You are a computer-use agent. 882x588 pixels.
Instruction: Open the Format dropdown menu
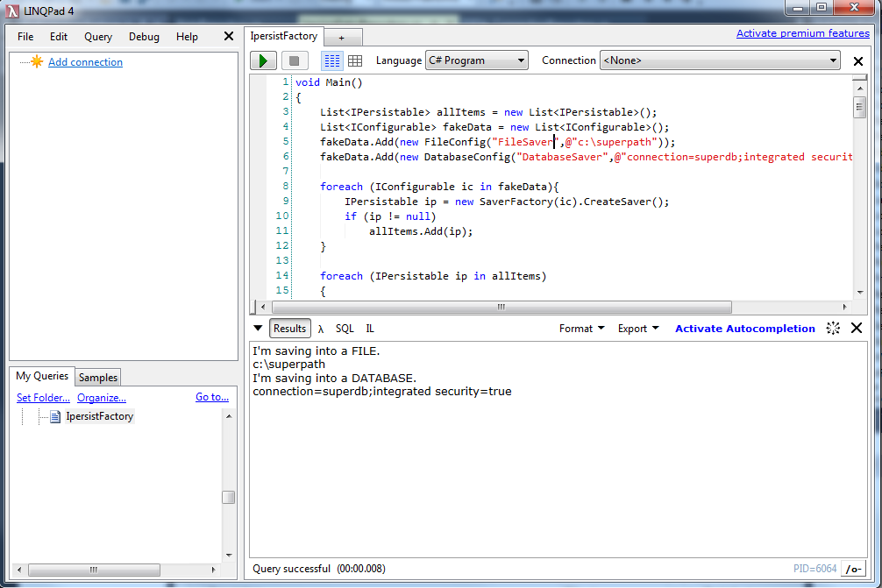click(581, 329)
